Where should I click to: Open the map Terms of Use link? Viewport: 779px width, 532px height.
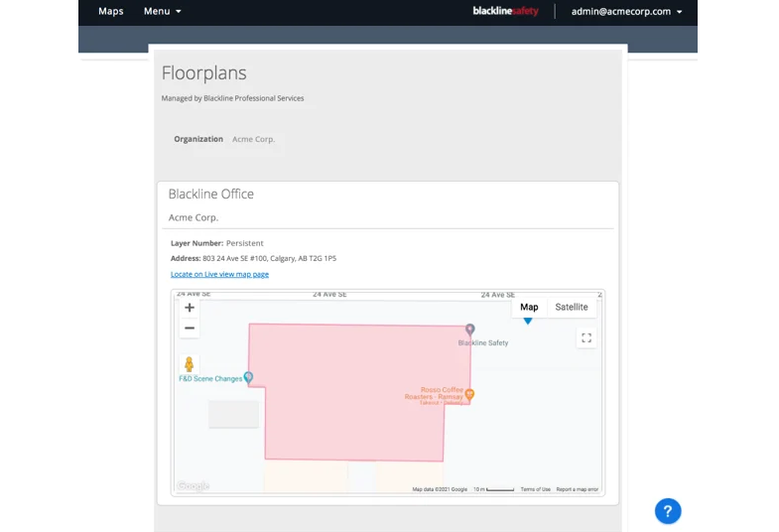coord(535,489)
